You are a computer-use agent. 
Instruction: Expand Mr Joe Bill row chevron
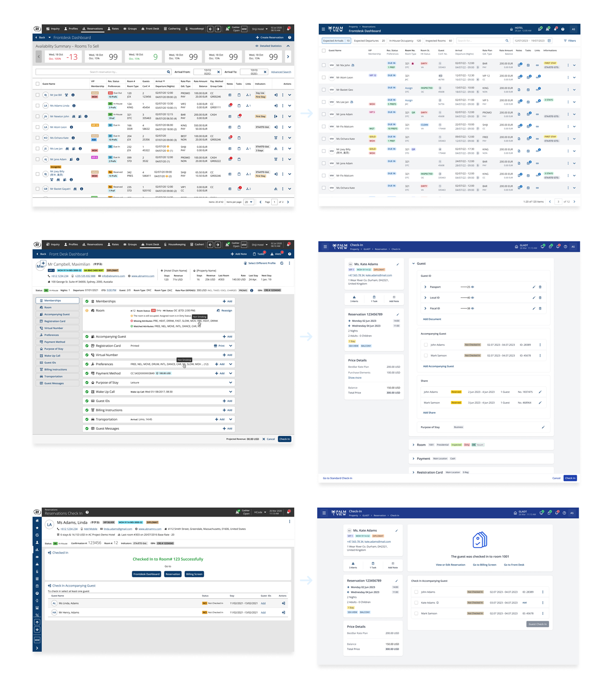(x=290, y=95)
